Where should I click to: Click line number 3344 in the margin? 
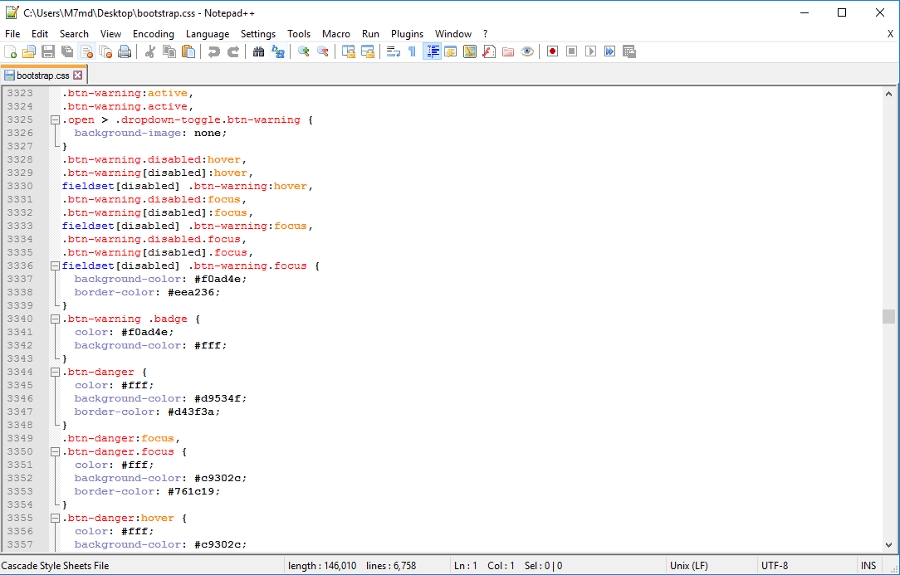[20, 372]
